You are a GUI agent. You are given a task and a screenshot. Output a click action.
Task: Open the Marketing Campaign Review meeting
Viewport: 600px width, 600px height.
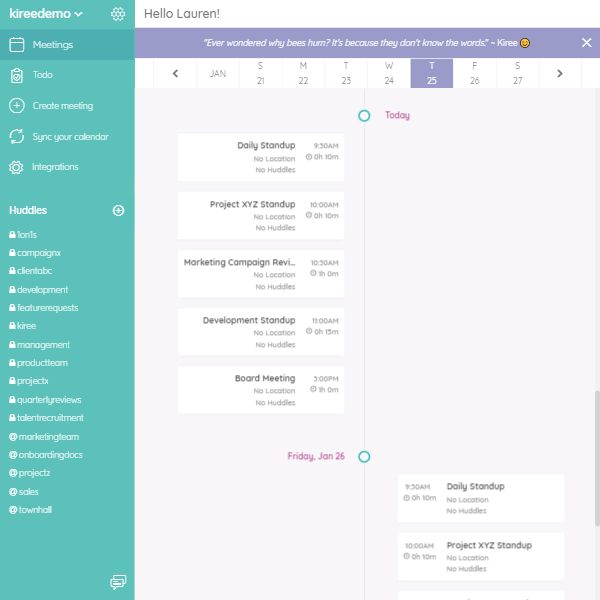(261, 274)
